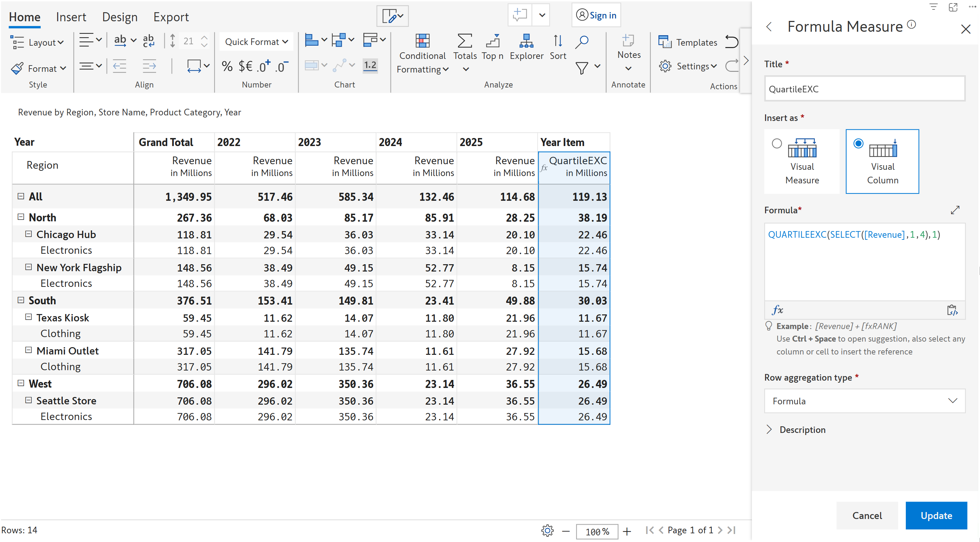This screenshot has width=980, height=542.
Task: Open the Explorer hierarchy icon
Action: click(x=526, y=41)
